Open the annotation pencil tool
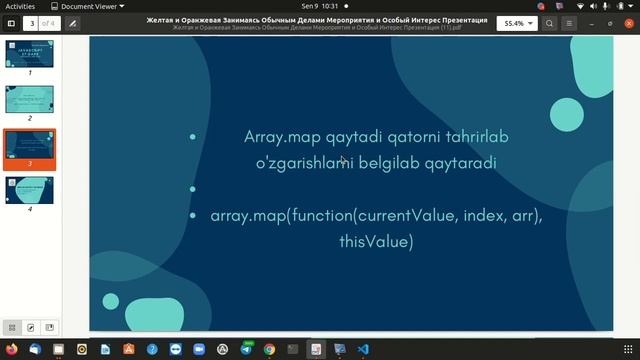The image size is (640, 360). tap(73, 24)
